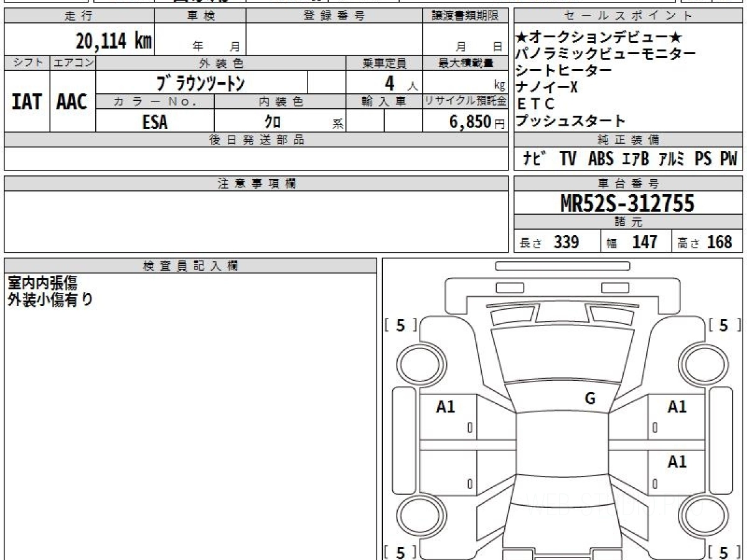Select the chassis number MR52S-312755
Viewport: 747px width, 560px height.
click(628, 203)
